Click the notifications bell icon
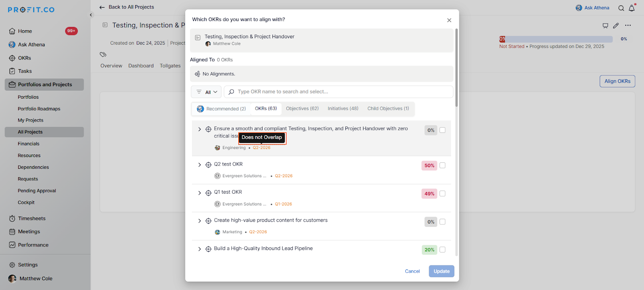 632,8
